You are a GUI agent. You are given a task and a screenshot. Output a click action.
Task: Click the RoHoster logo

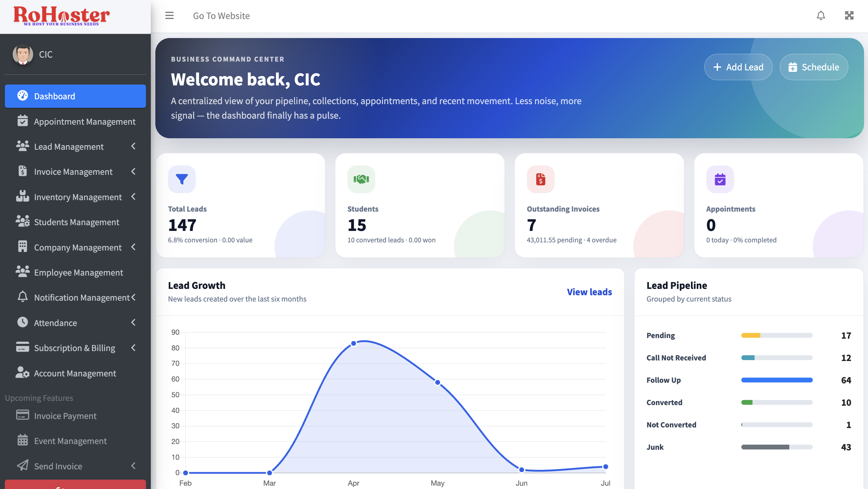click(62, 16)
